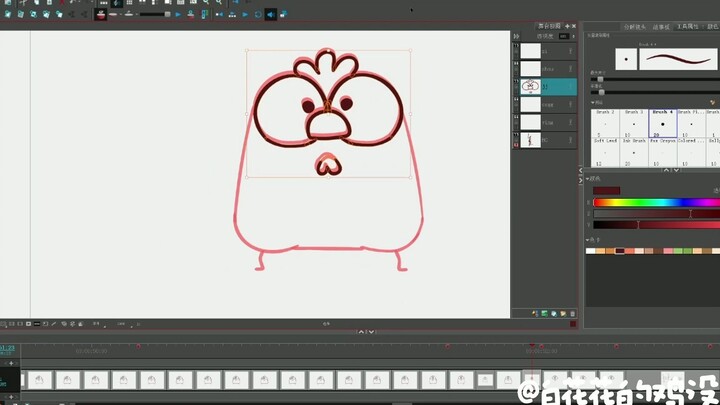This screenshot has width=720, height=405.
Task: Choose the Brush 2 preset
Action: (605, 123)
